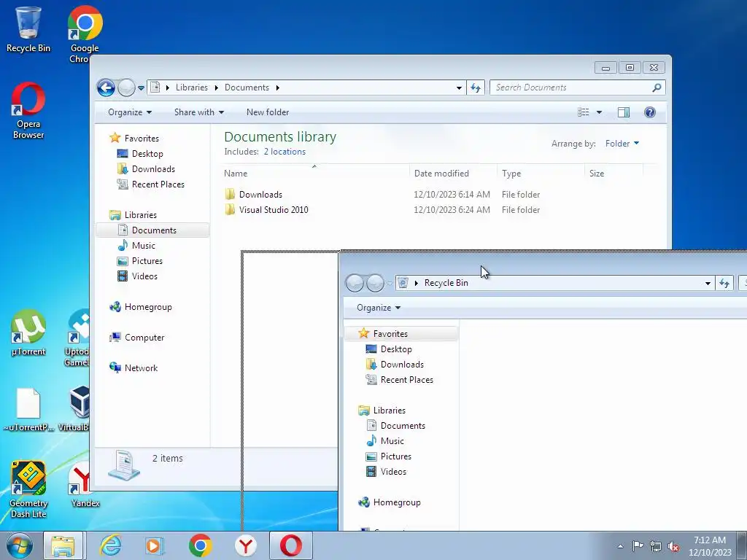Click the Windows Start button
The width and height of the screenshot is (747, 560).
click(x=20, y=545)
